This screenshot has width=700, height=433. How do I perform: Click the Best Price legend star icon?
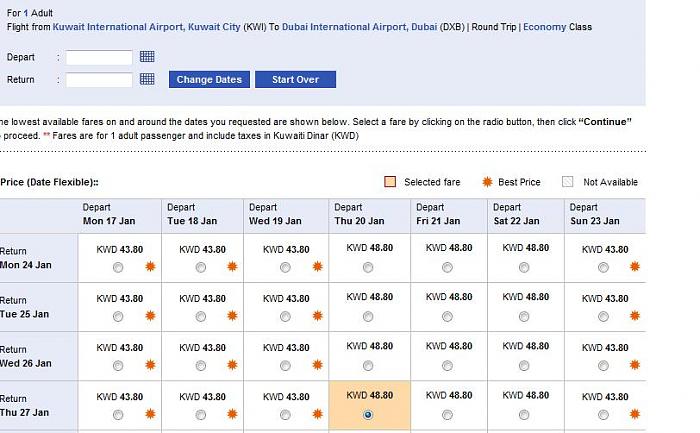(x=486, y=182)
